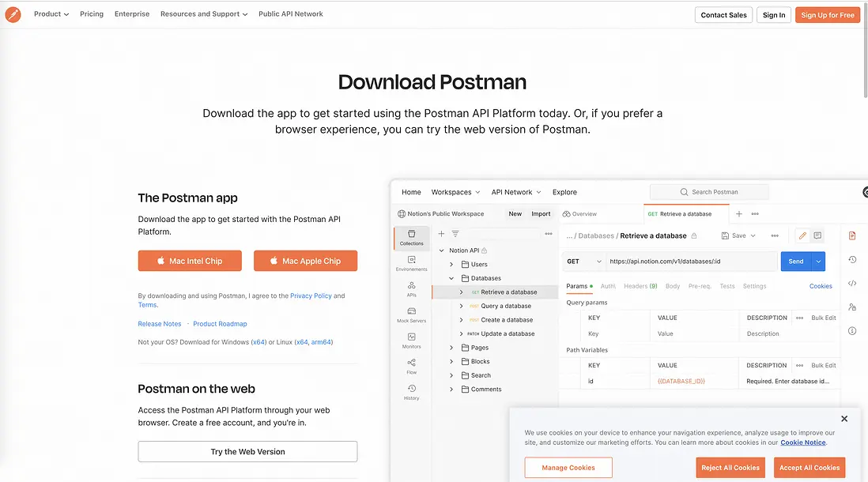Download Mac Intel Chip version
Screen dimensions: 868x482
pyautogui.click(x=190, y=261)
